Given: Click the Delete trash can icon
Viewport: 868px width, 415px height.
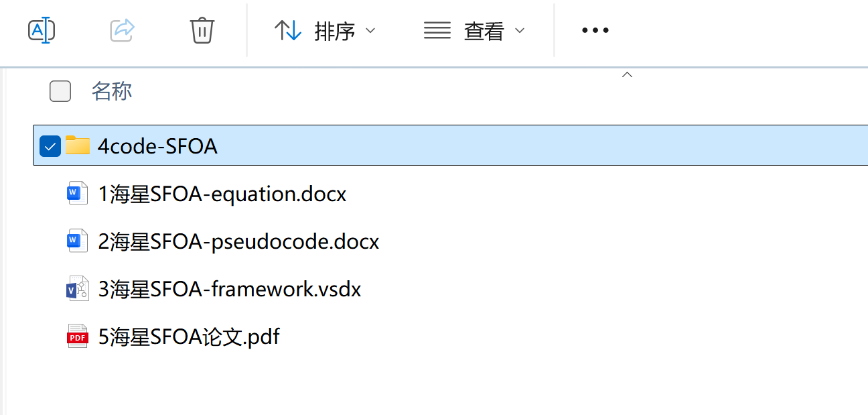Looking at the screenshot, I should click(x=202, y=30).
